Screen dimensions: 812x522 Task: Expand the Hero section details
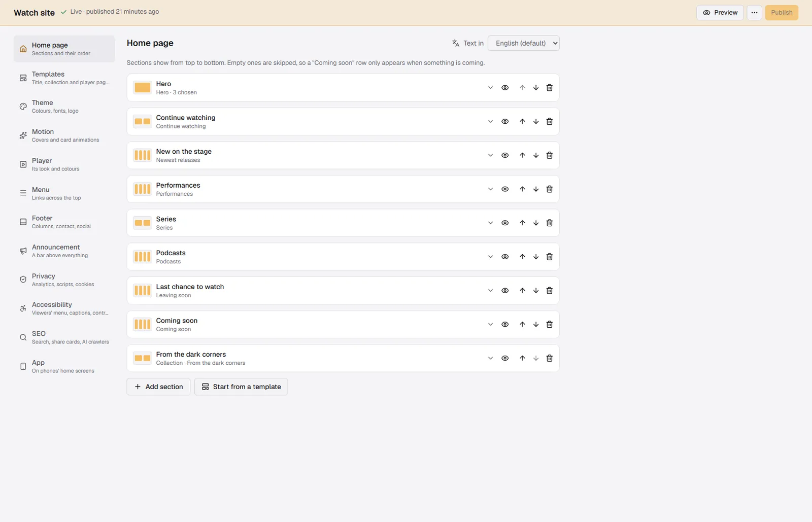click(x=490, y=88)
